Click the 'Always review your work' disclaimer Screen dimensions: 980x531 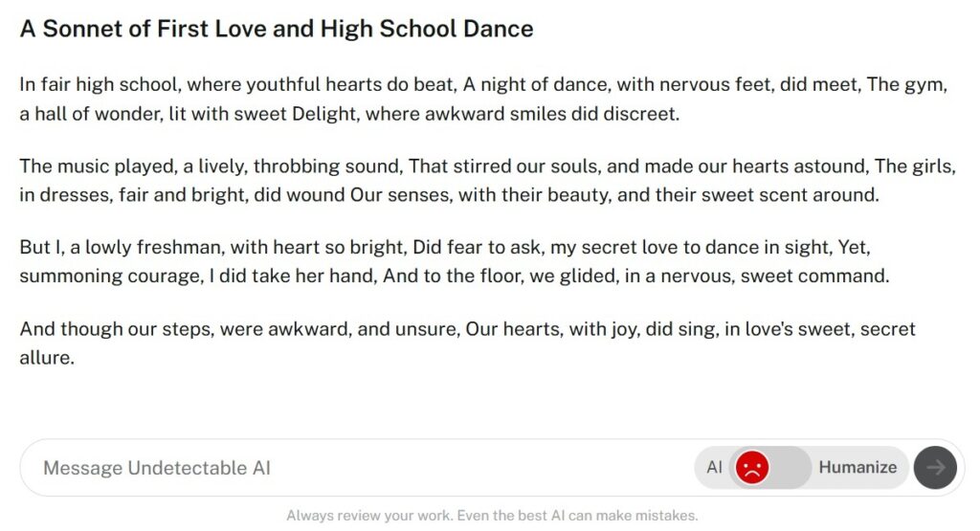[492, 516]
